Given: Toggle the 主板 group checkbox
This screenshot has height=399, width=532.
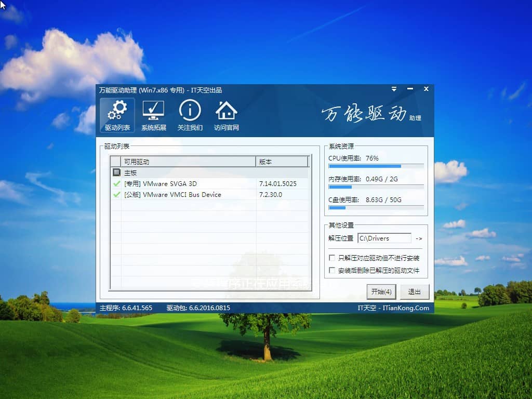Looking at the screenshot, I should coord(117,172).
